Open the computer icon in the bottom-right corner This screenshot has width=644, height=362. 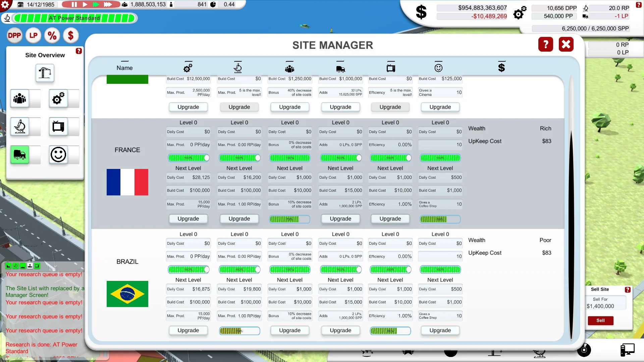coord(627,350)
